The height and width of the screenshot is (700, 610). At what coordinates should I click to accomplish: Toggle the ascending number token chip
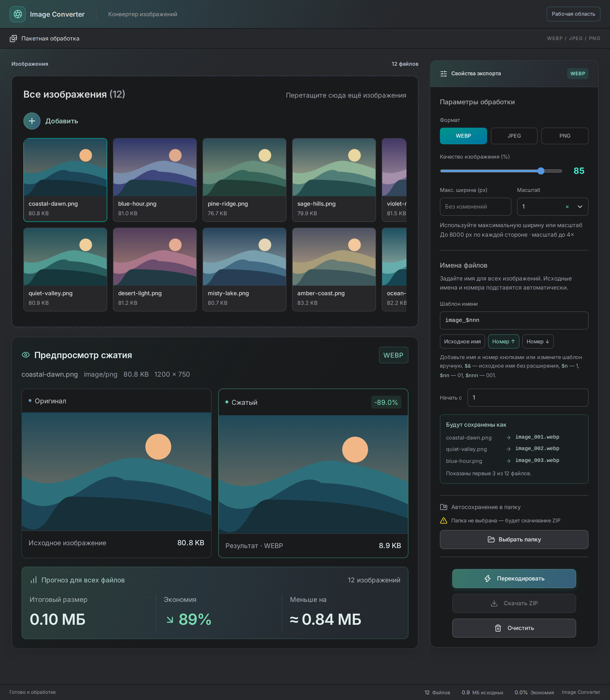click(x=503, y=341)
